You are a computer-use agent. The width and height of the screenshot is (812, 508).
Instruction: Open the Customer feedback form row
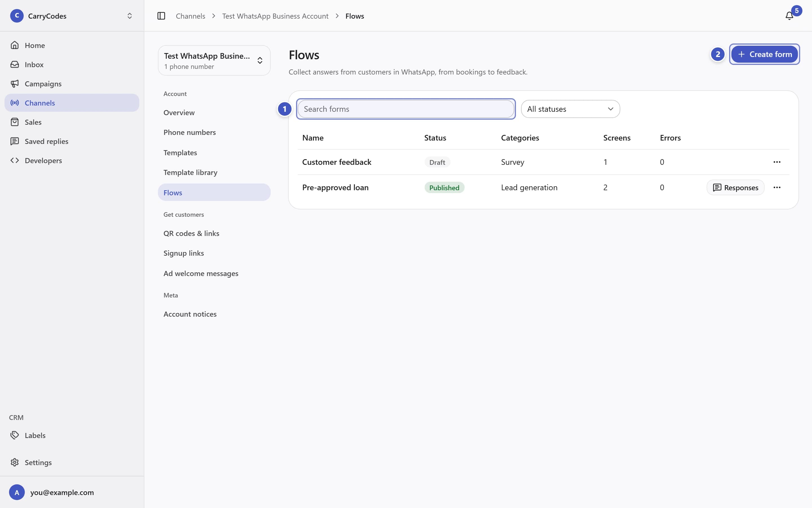[543, 162]
